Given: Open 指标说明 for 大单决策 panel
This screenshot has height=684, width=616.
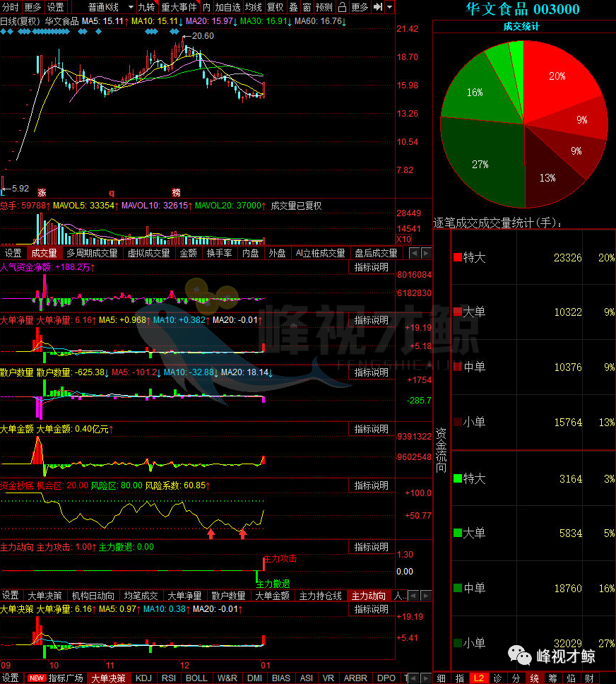Looking at the screenshot, I should [372, 609].
